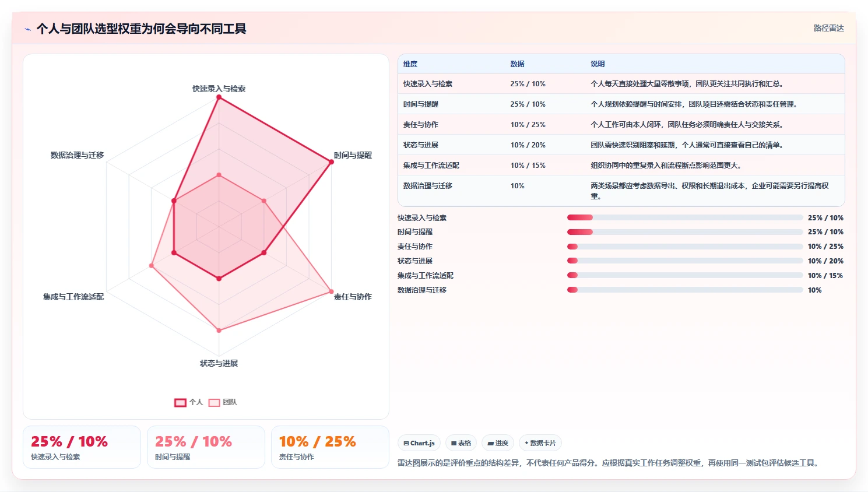Click the 维度 column header
This screenshot has width=868, height=492.
[410, 64]
